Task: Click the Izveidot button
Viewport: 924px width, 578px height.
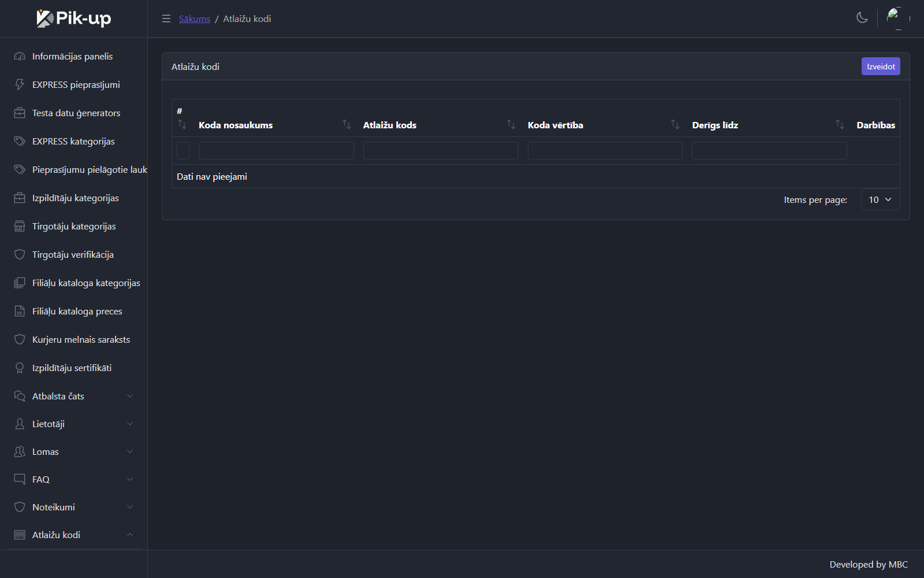Action: [x=881, y=66]
